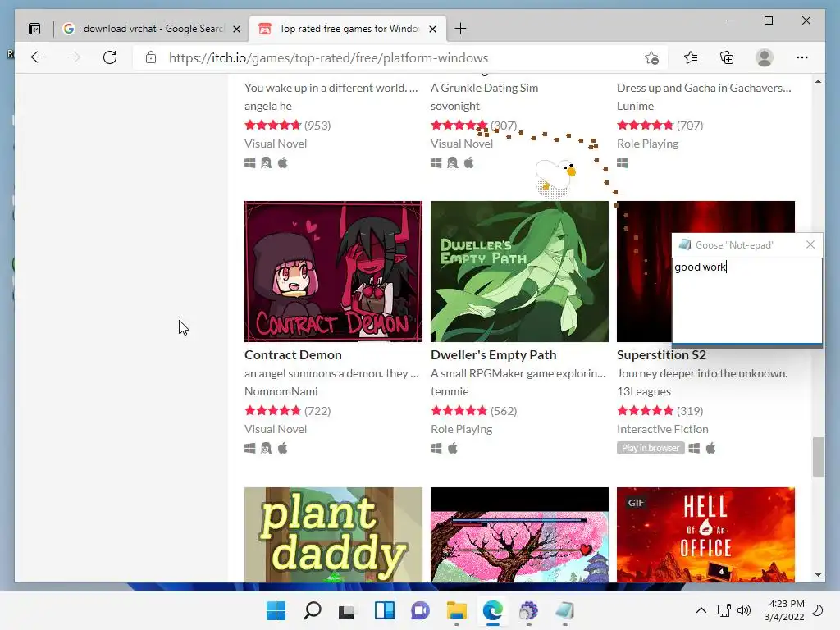Open a new browser tab
This screenshot has width=840, height=630.
tap(460, 29)
